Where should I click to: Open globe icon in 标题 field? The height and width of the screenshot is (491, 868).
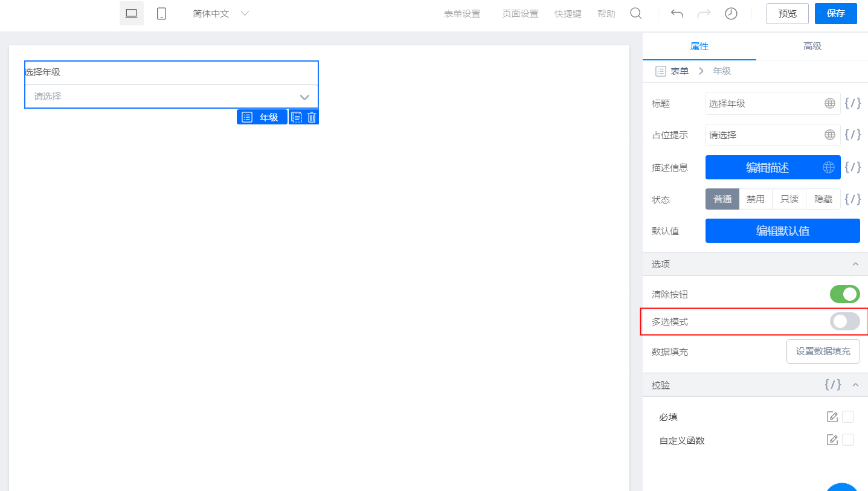pos(830,103)
